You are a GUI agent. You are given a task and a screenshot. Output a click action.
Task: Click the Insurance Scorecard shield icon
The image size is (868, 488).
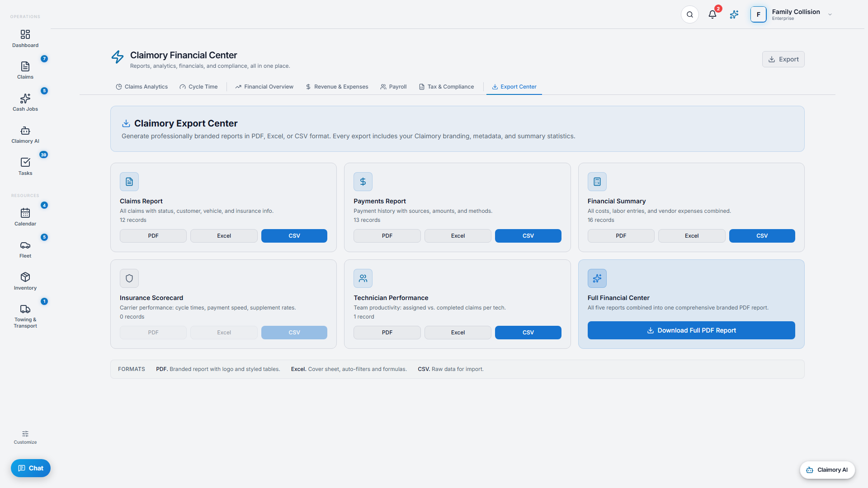point(129,278)
